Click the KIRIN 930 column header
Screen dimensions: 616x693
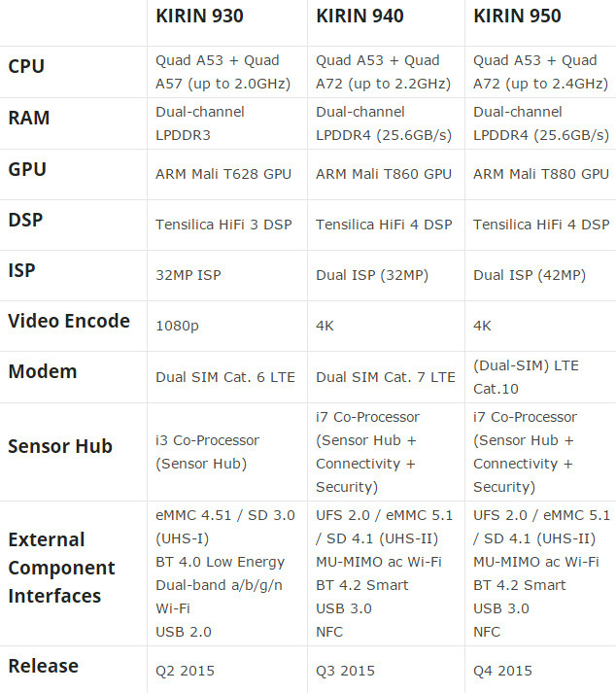(x=199, y=17)
